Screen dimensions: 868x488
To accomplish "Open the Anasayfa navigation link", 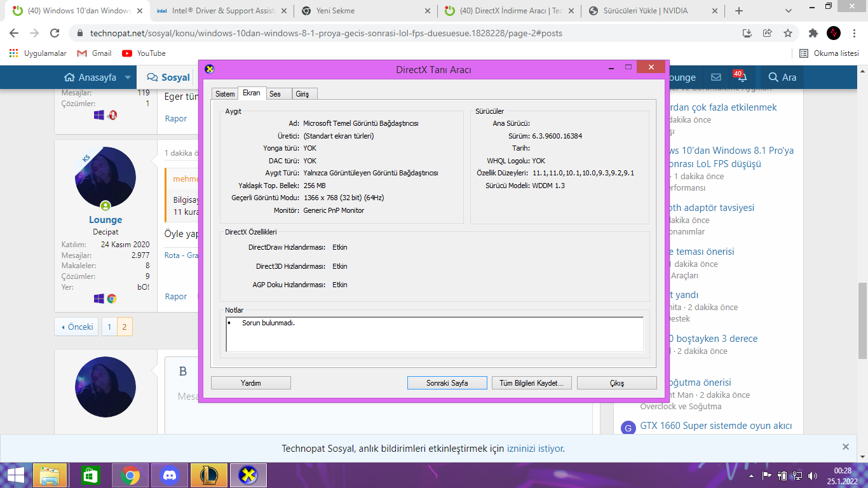I will click(90, 78).
